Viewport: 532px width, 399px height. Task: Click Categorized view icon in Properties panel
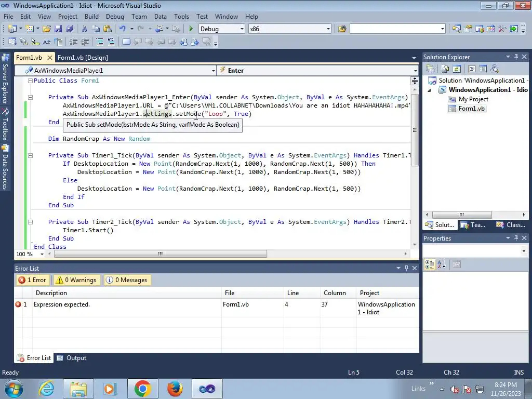click(430, 264)
